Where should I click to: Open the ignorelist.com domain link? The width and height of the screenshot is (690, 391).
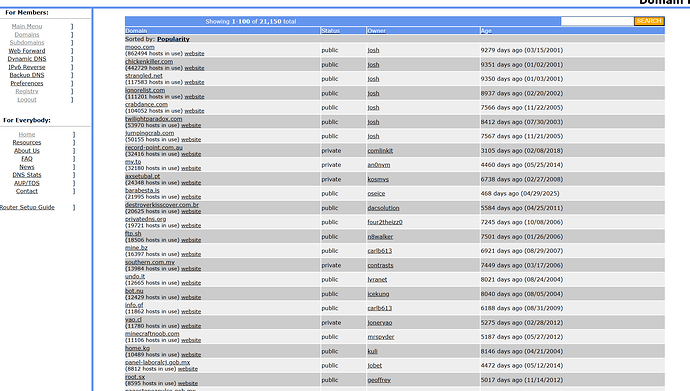(x=145, y=90)
